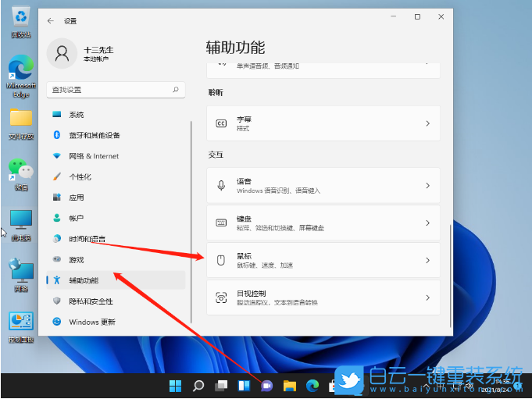Maximize the Settings window

(417, 16)
